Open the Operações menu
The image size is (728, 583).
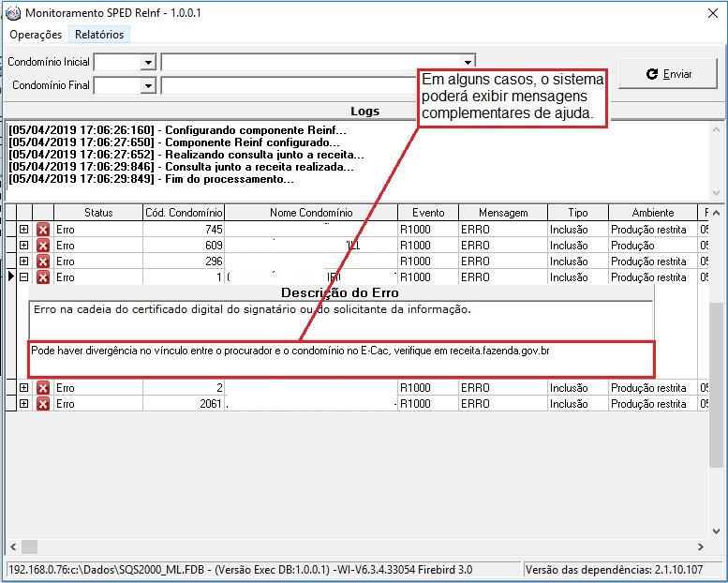coord(36,35)
